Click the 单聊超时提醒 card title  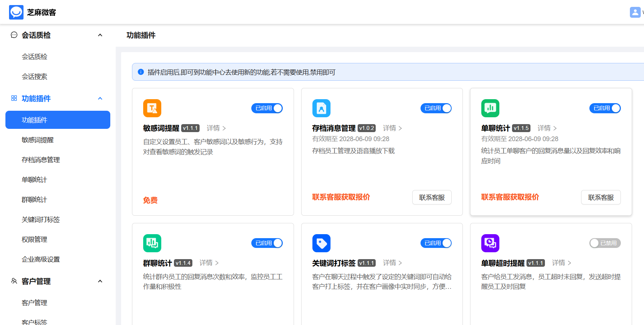pyautogui.click(x=503, y=263)
